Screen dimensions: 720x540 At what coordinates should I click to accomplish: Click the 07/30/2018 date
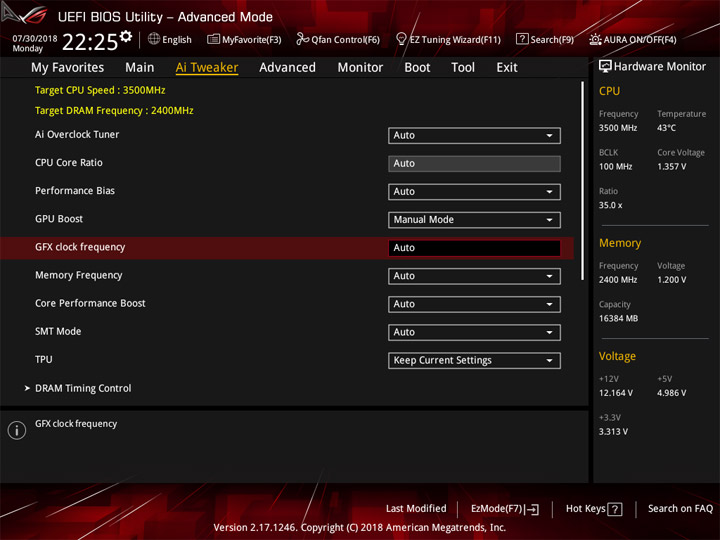click(x=34, y=38)
